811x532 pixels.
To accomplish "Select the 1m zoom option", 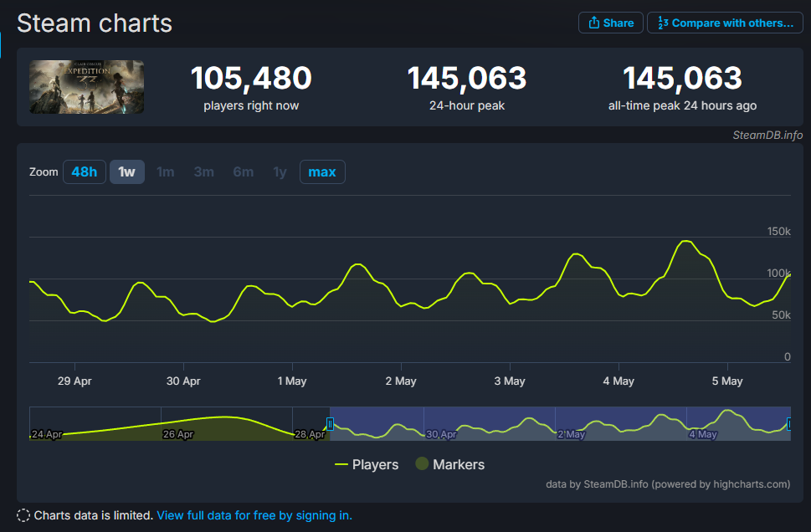I will pyautogui.click(x=166, y=171).
